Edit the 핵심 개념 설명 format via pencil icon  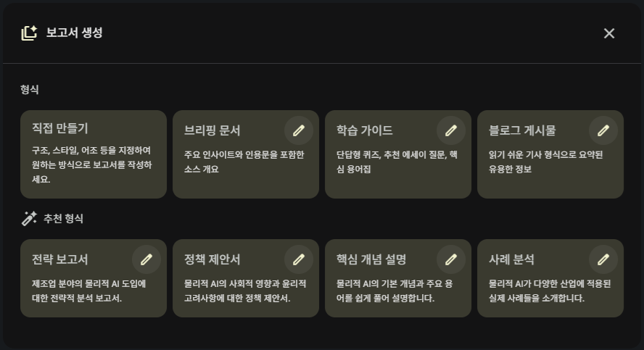pos(451,259)
